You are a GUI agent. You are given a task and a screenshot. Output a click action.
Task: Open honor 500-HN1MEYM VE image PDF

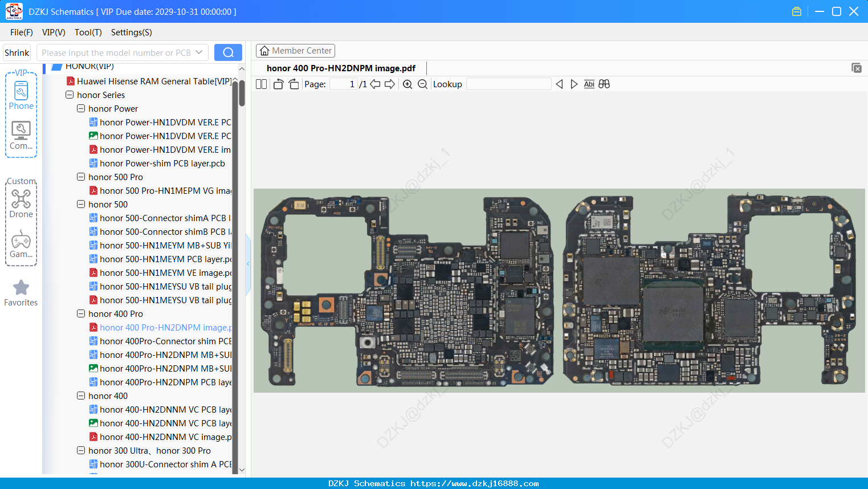pos(160,273)
